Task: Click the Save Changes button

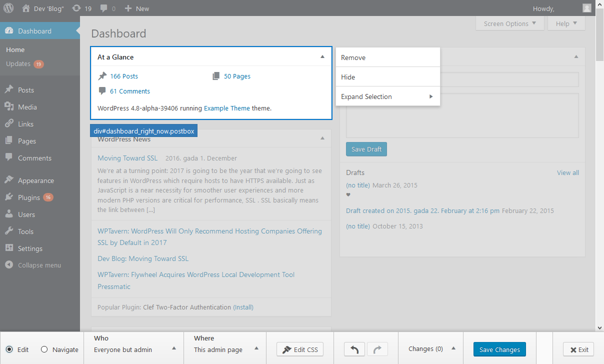Action: click(499, 349)
